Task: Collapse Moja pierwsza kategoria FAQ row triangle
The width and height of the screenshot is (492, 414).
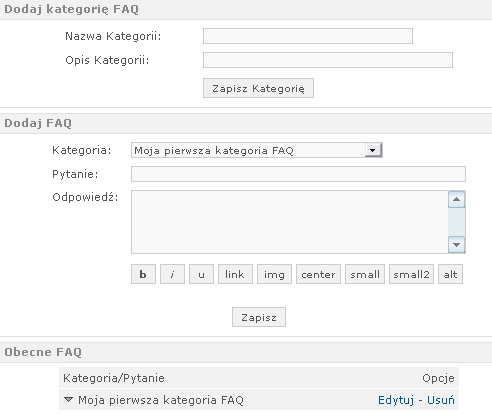Action: tap(68, 399)
